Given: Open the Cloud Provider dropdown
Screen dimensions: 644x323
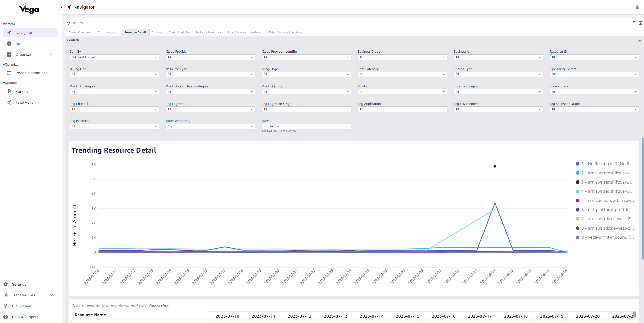Looking at the screenshot, I should click(210, 57).
